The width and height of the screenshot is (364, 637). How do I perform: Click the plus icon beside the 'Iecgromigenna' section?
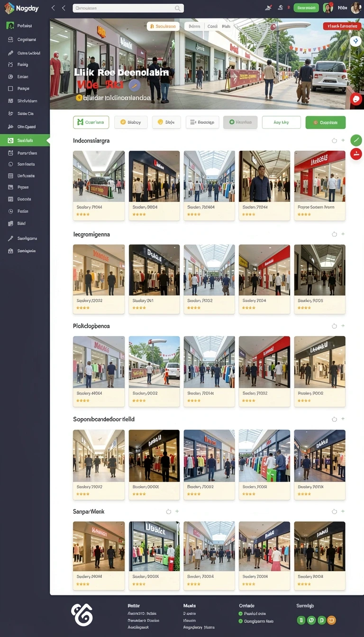(343, 234)
